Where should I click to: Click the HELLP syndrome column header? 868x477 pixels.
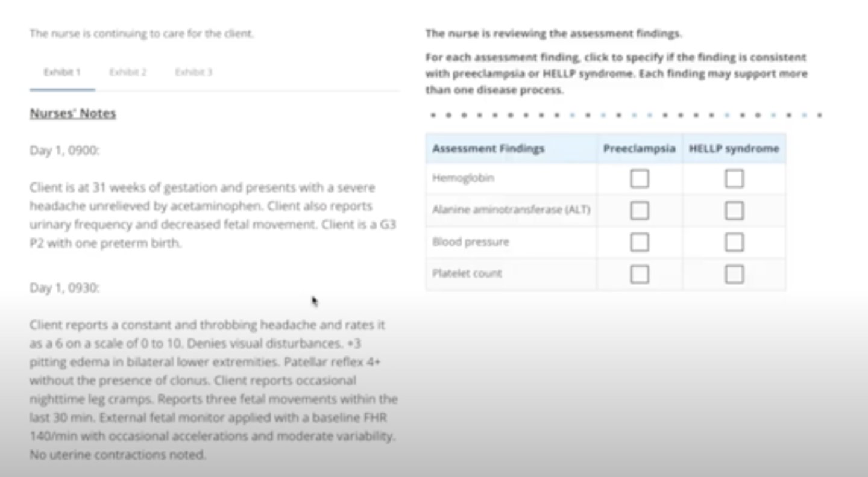[734, 149]
